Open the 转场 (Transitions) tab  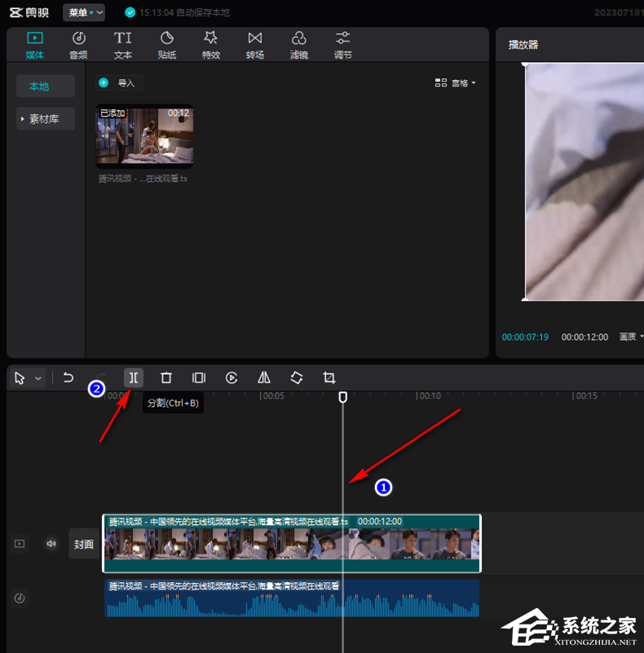255,46
